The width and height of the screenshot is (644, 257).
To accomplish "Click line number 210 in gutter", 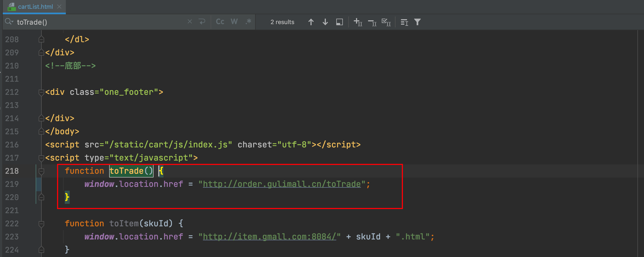I will (x=12, y=66).
